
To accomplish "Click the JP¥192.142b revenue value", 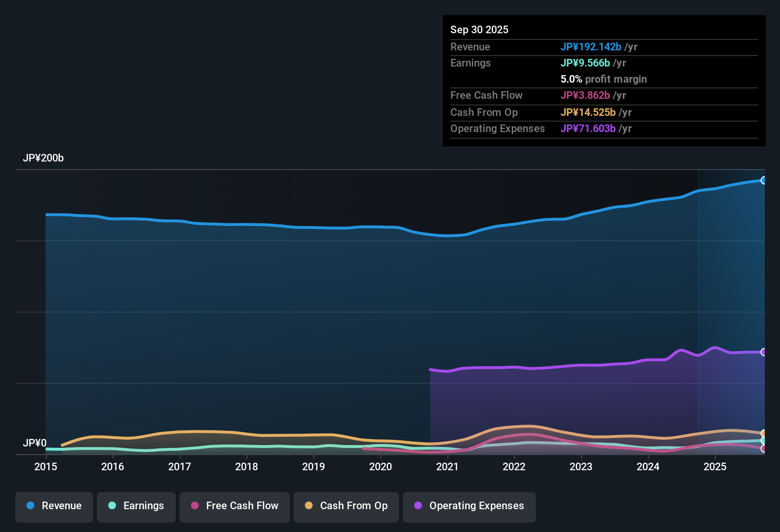I will point(591,47).
